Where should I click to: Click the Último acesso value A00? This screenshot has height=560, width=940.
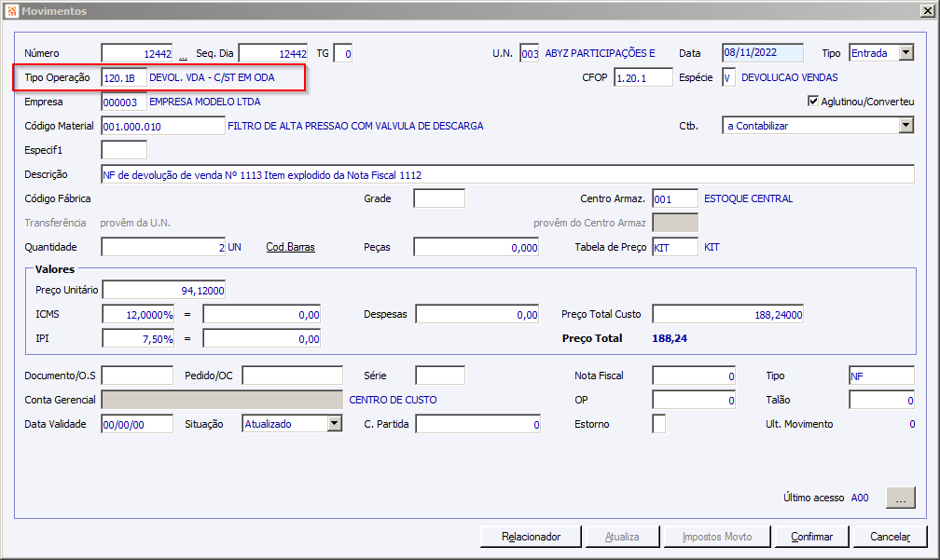(x=860, y=498)
